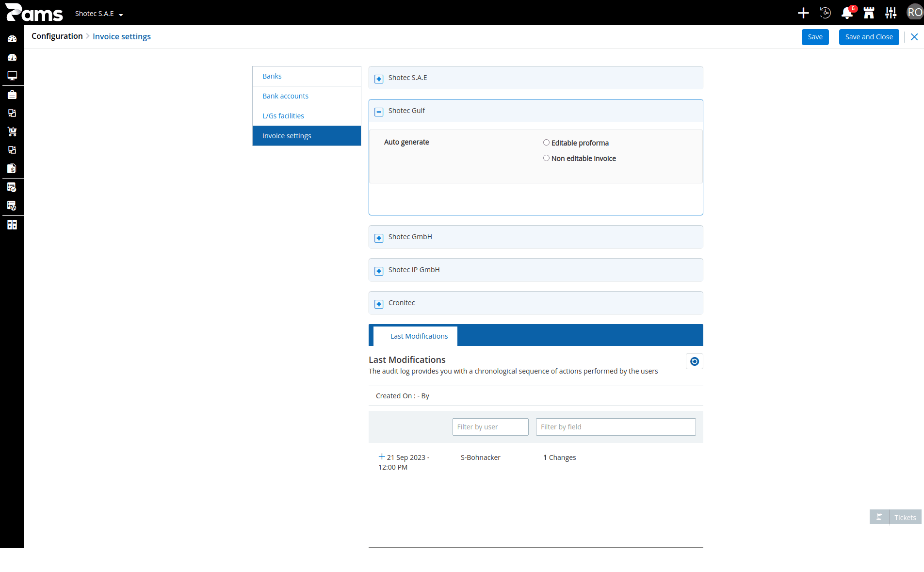Focus the Filter by field input
This screenshot has width=924, height=572.
tap(616, 427)
